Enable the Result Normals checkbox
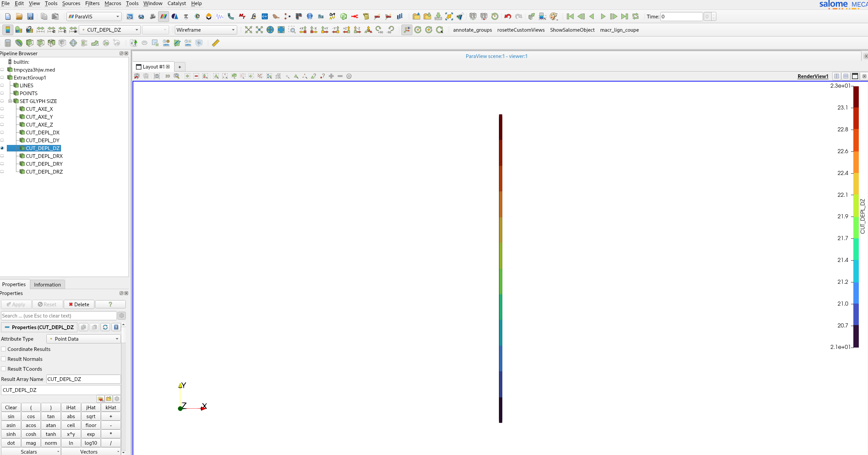868x455 pixels. [x=3, y=359]
